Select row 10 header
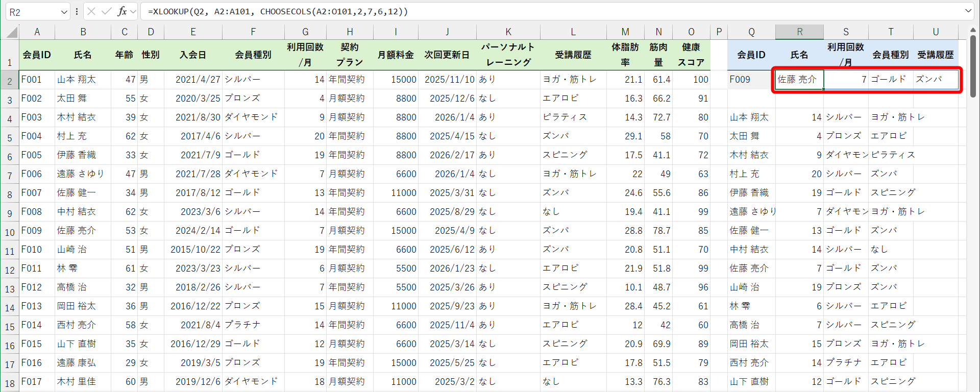The height and width of the screenshot is (392, 980). click(x=10, y=231)
